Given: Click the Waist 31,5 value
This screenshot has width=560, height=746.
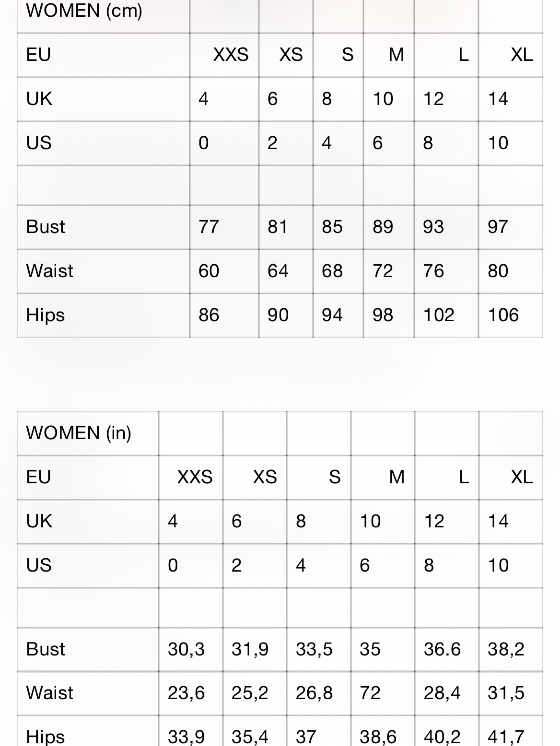Looking at the screenshot, I should pyautogui.click(x=506, y=693).
